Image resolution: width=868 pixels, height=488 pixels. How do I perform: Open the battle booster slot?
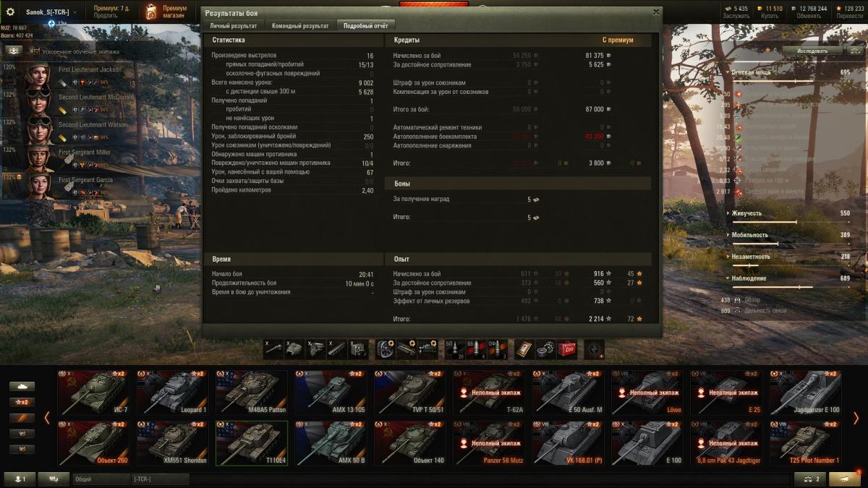point(594,349)
